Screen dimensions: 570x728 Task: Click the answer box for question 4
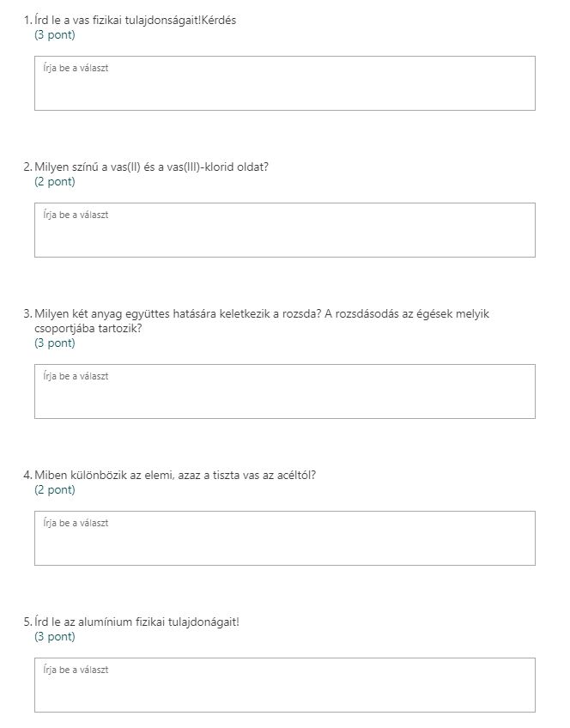[284, 538]
